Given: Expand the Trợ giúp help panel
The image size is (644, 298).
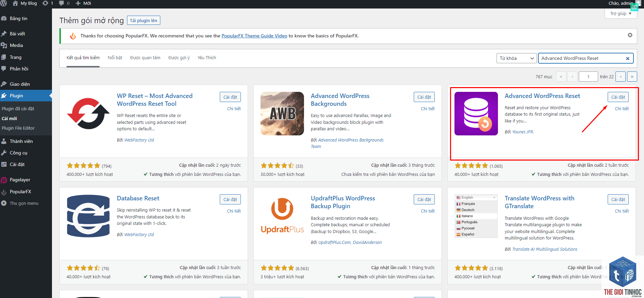Looking at the screenshot, I should (x=621, y=14).
